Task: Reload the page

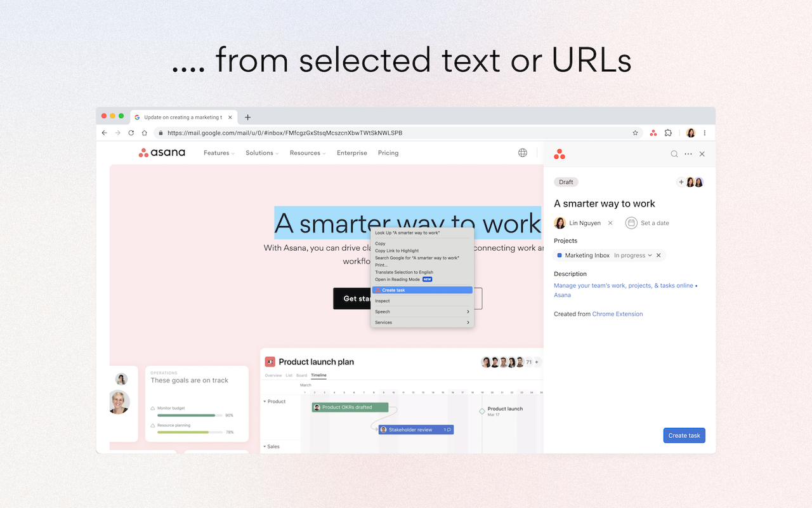Action: click(131, 133)
